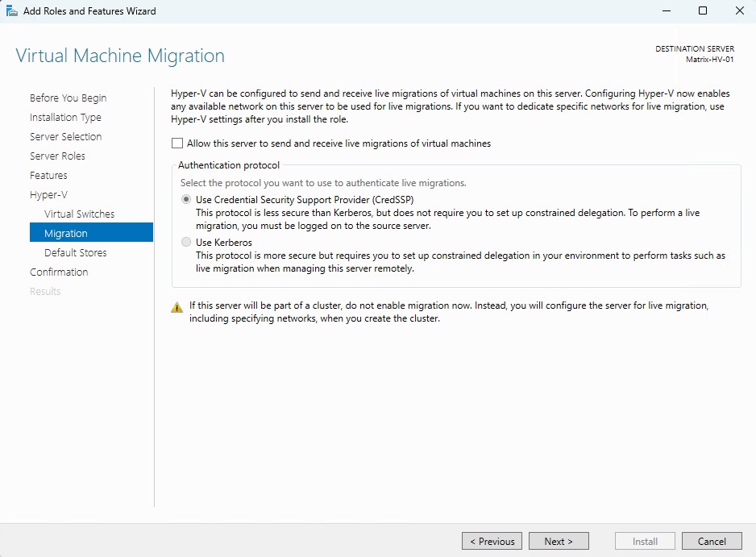
Task: Go to Before You Begin step
Action: tap(68, 98)
